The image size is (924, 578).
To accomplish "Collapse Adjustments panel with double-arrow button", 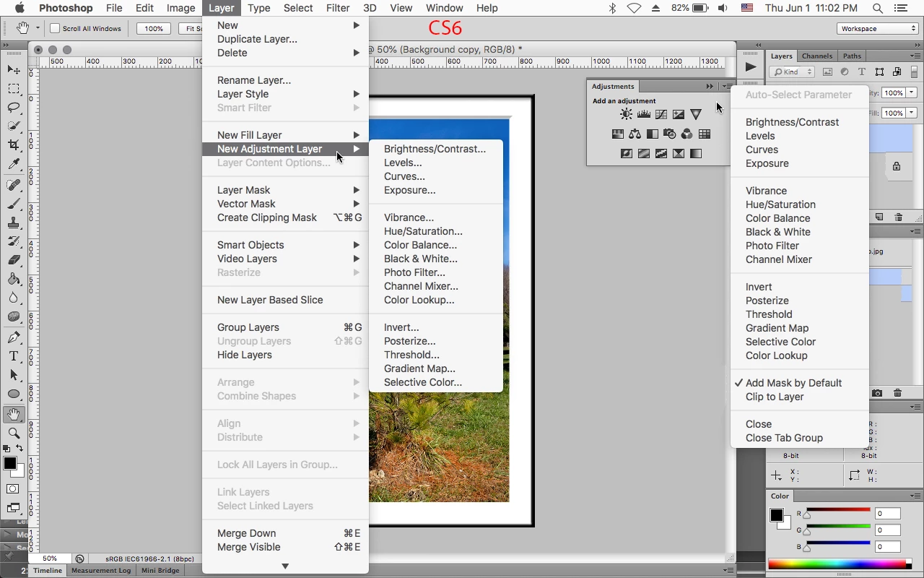I will (x=710, y=86).
